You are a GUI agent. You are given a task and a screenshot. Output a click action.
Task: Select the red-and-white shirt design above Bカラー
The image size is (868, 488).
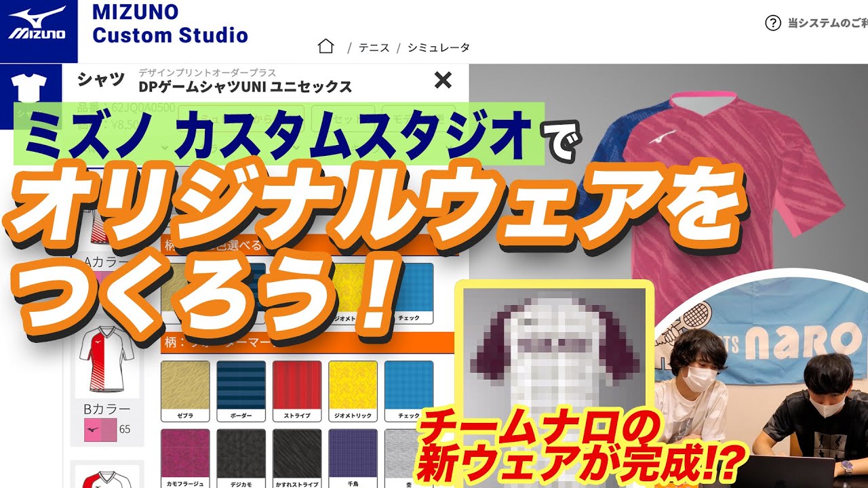coord(107,359)
